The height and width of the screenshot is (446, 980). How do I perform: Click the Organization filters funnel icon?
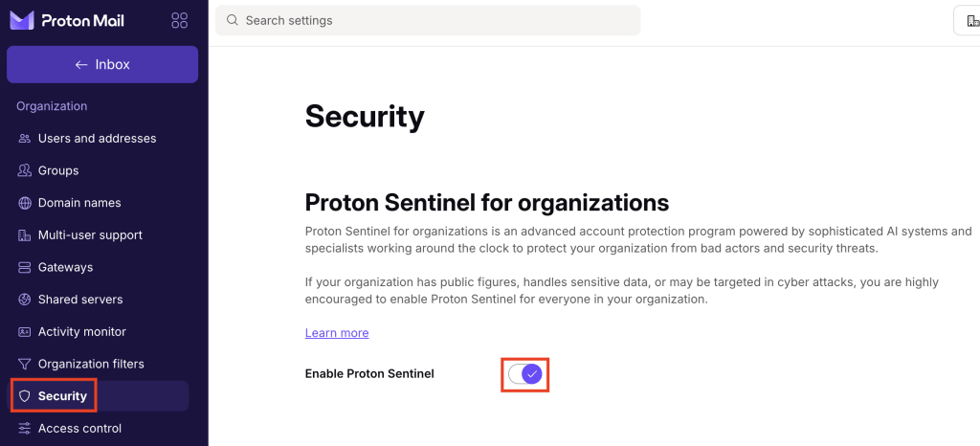(x=25, y=364)
